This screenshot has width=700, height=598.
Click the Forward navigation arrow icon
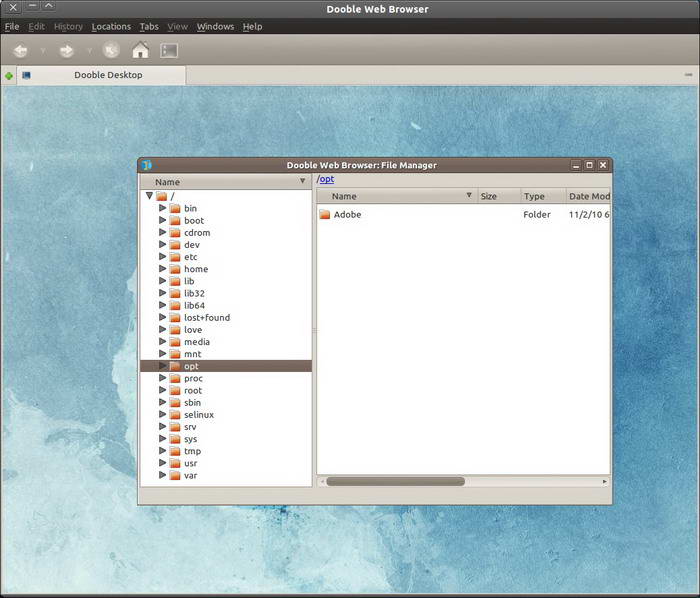(x=67, y=50)
